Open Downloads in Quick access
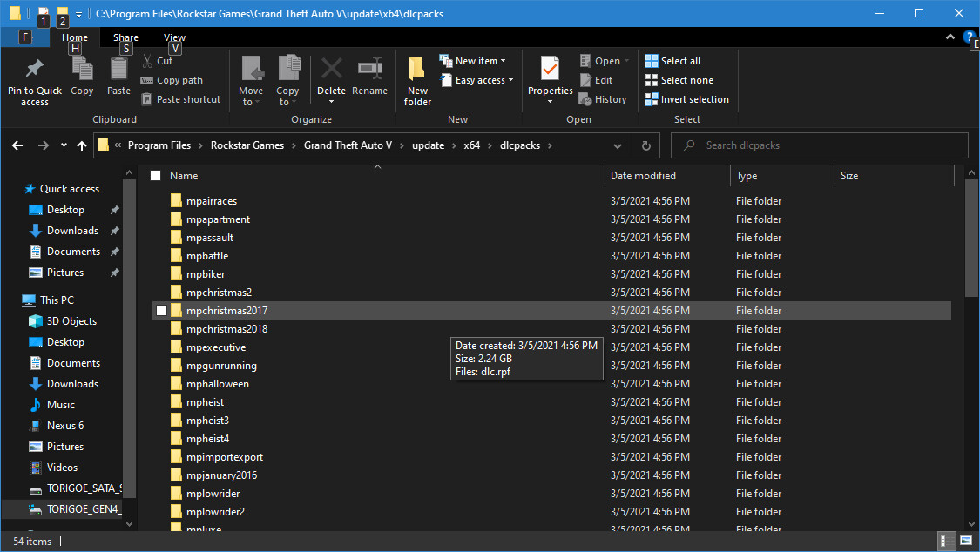The image size is (980, 552). (x=72, y=231)
